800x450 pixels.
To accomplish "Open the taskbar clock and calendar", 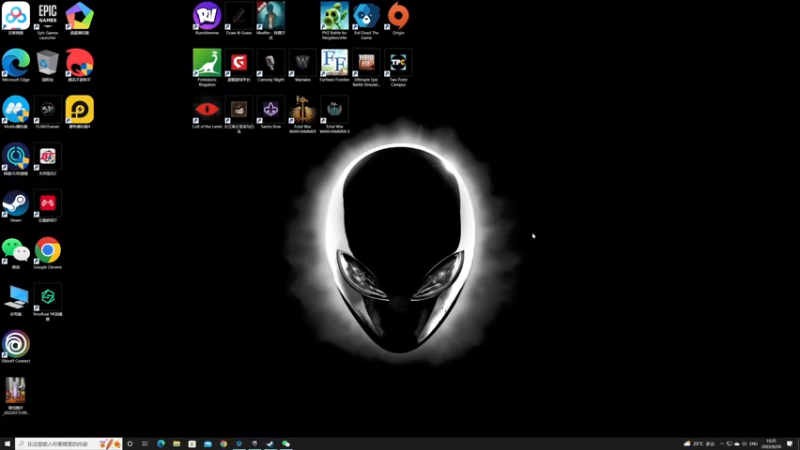I will [771, 444].
